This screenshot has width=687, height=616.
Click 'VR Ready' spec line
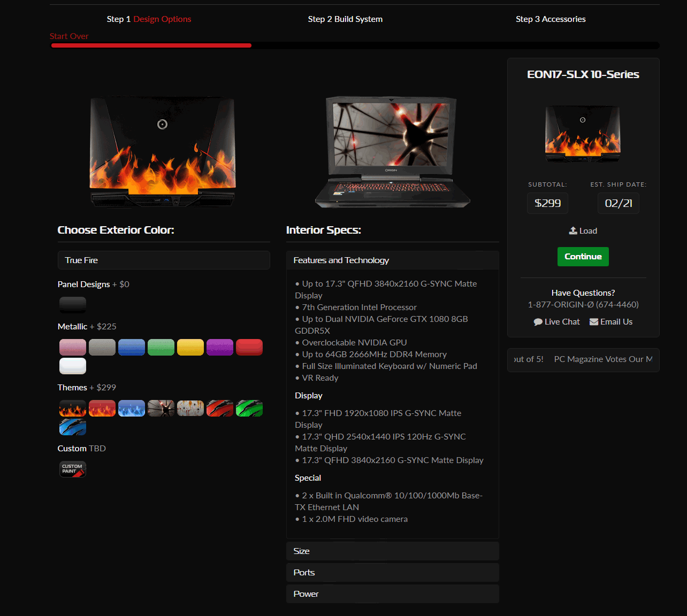(x=320, y=378)
